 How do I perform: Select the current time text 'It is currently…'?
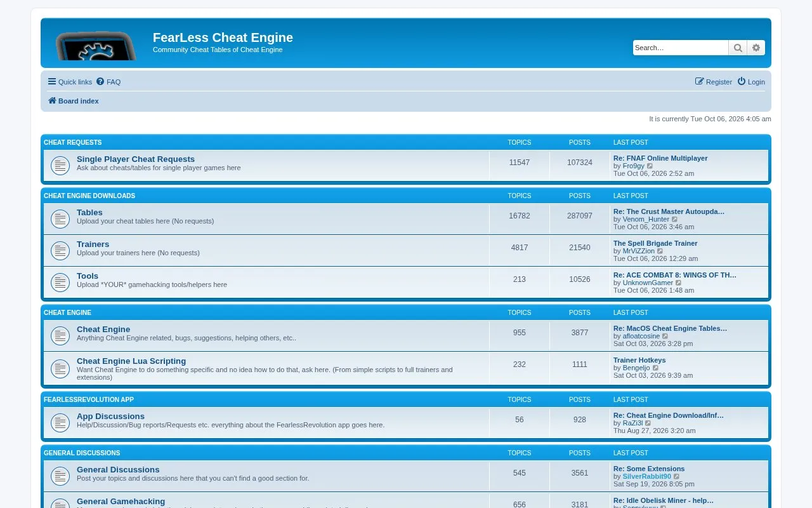click(710, 119)
